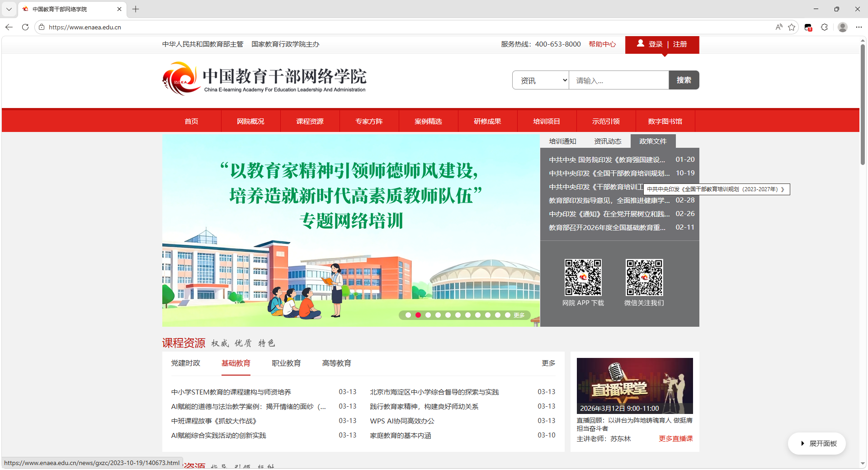Open the browser profile avatar
The width and height of the screenshot is (868, 470).
(842, 27)
